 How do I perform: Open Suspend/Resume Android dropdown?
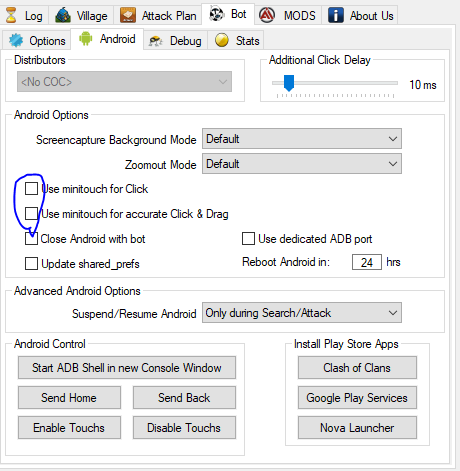tap(302, 313)
